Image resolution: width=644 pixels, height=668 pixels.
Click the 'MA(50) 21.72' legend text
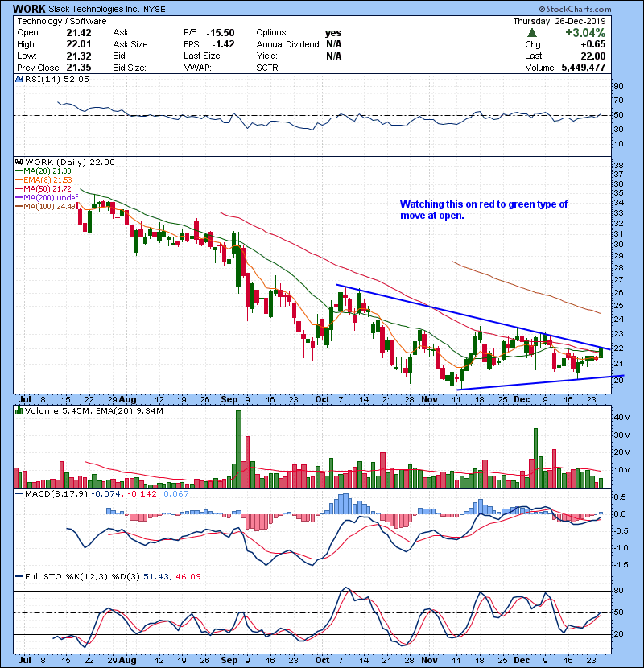pos(47,188)
